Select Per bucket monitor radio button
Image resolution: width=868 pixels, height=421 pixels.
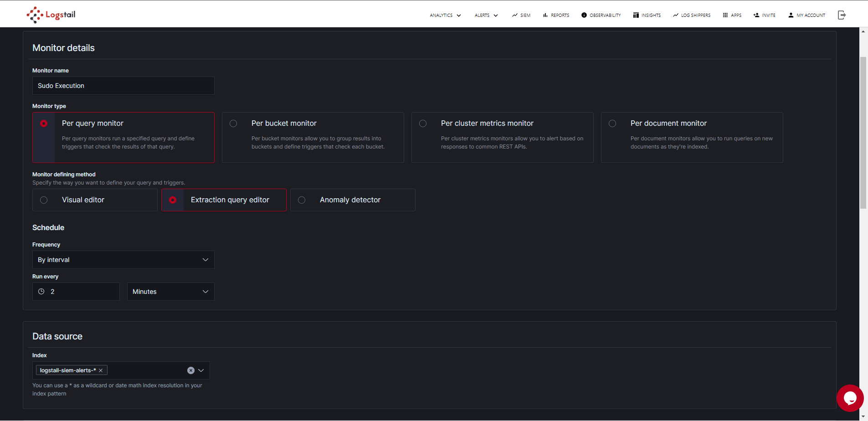[x=233, y=123]
